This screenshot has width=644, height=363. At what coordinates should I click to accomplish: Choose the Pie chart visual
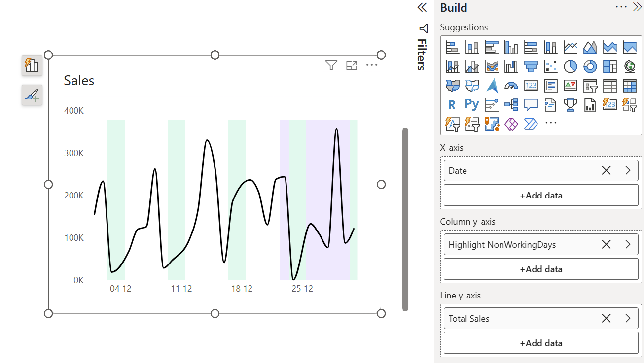click(x=571, y=66)
